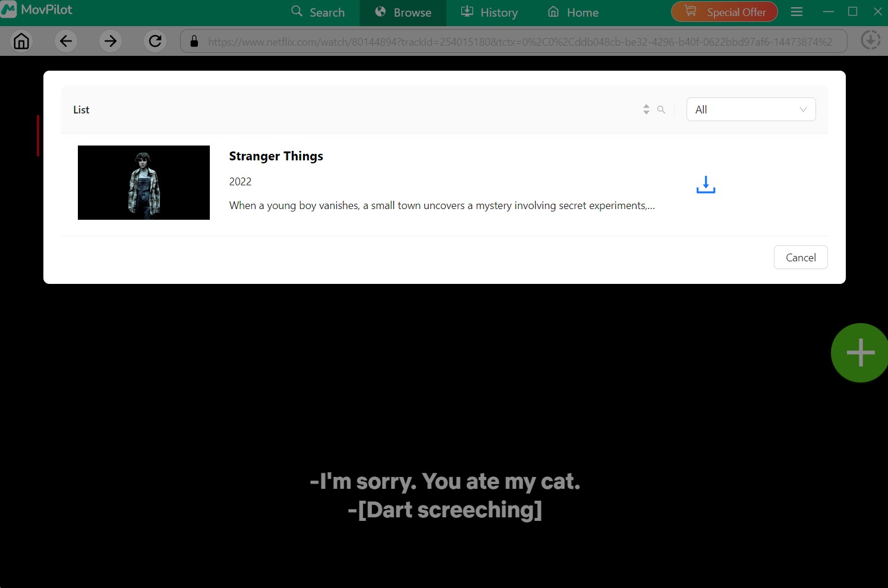Reload the page with the refresh icon
Screen dimensions: 888x588
(155, 41)
